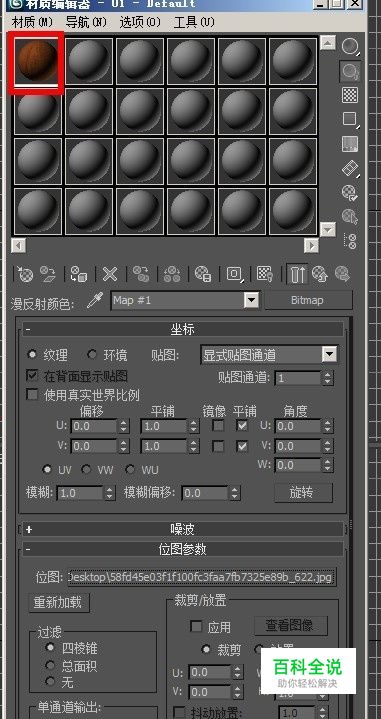Click the Get Material icon
The image size is (381, 719).
point(25,274)
